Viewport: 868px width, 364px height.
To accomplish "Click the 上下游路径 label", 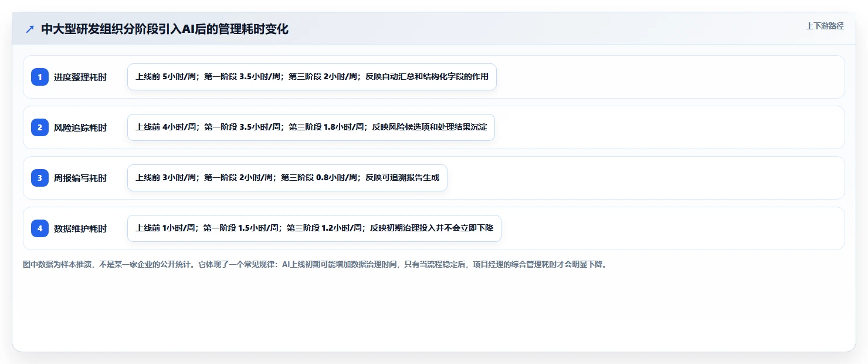I will pyautogui.click(x=825, y=26).
